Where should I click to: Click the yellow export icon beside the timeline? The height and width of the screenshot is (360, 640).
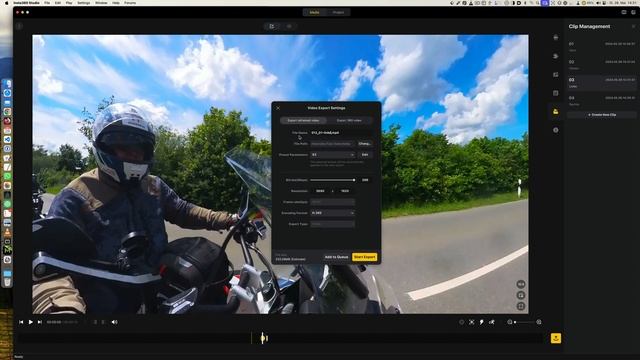click(556, 338)
